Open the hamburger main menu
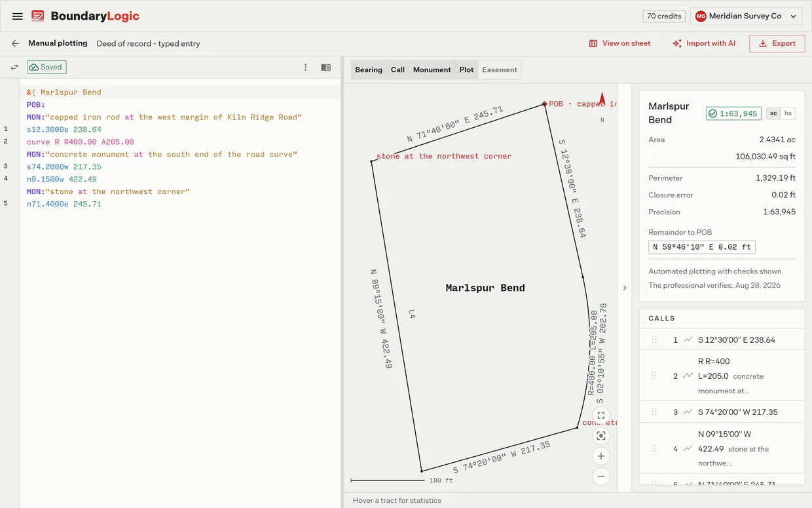Screen dimensions: 812x508 point(18,16)
